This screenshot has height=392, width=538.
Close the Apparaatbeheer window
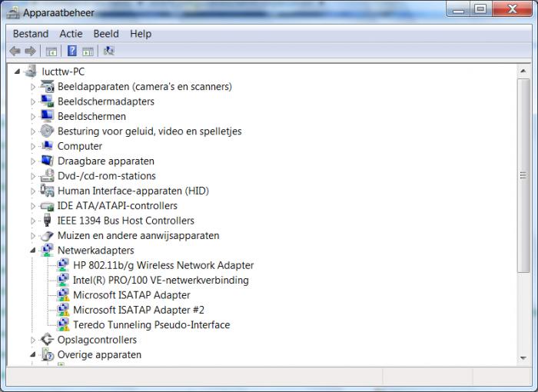pos(512,9)
